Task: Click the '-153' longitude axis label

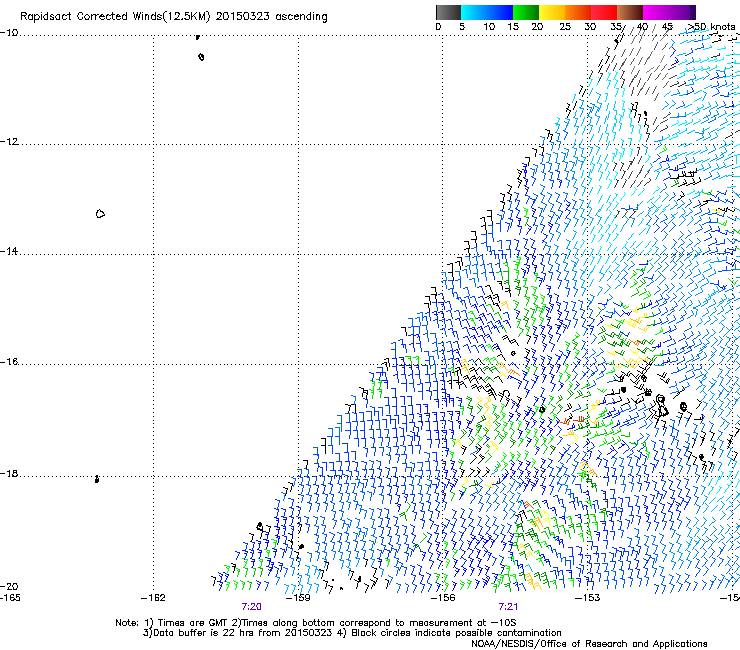Action: (x=588, y=598)
